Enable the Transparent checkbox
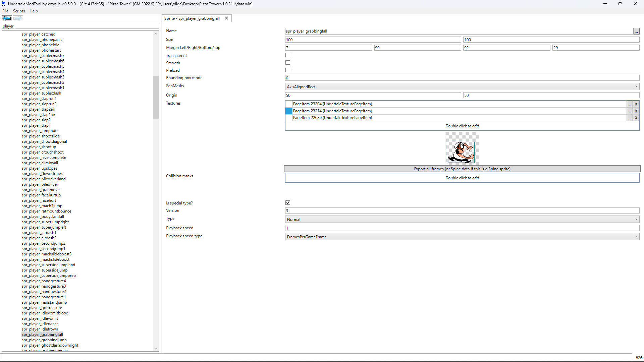The height and width of the screenshot is (362, 644). click(x=288, y=55)
